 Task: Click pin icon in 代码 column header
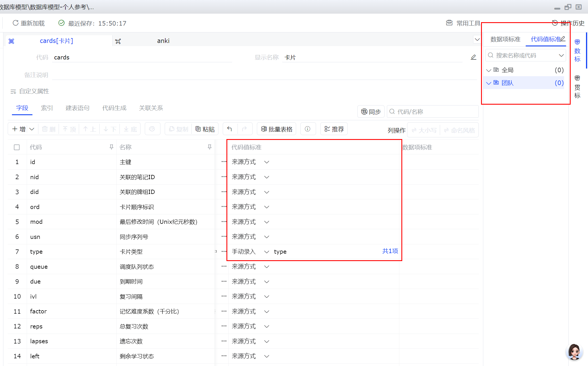point(112,147)
